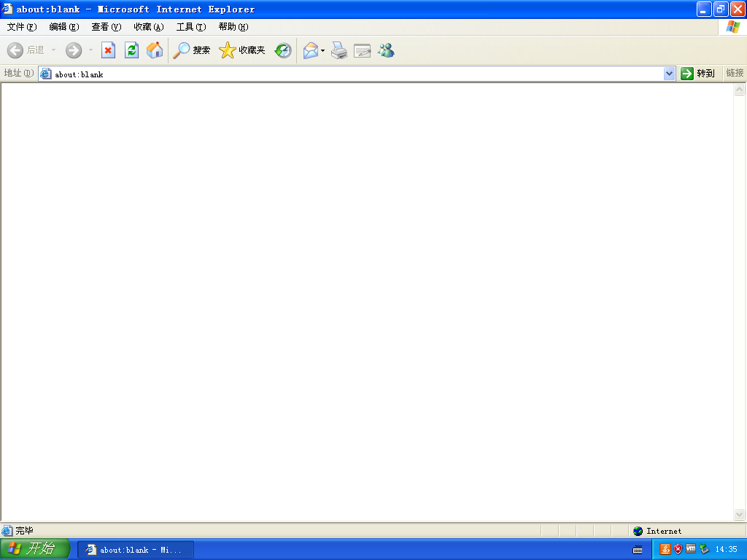This screenshot has height=560, width=747.
Task: Click the scrollbar up arrow
Action: click(x=740, y=89)
